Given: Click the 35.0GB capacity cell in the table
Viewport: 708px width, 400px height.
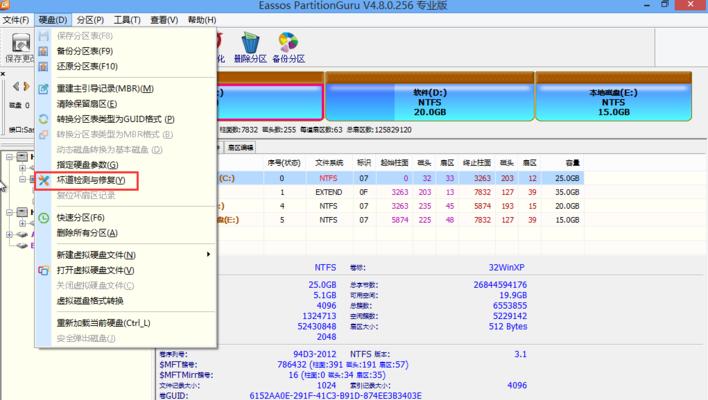Looking at the screenshot, I should pos(567,192).
